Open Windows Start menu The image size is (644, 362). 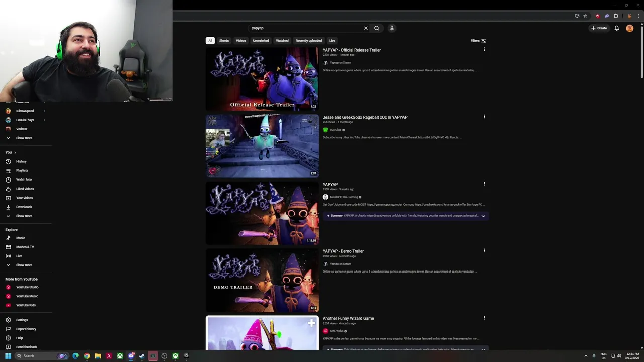[8, 356]
